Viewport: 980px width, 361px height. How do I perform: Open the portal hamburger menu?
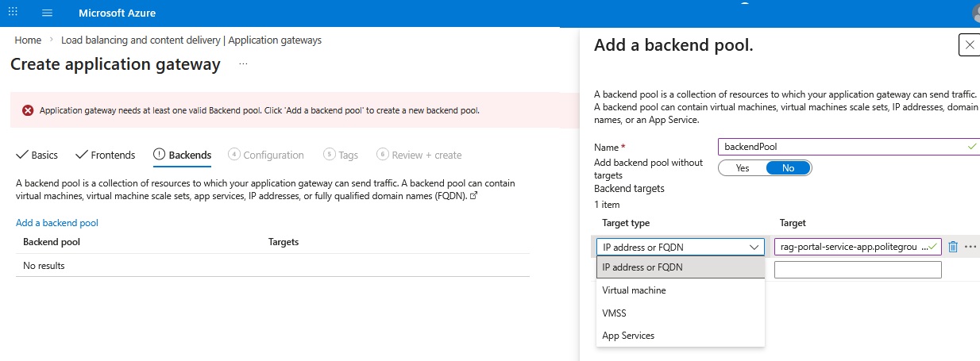click(x=47, y=13)
